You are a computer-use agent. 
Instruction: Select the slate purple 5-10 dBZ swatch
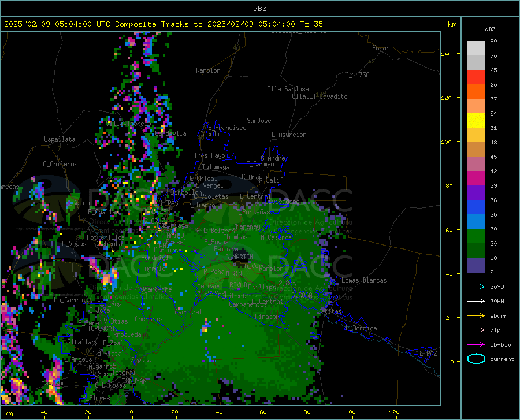(476, 265)
